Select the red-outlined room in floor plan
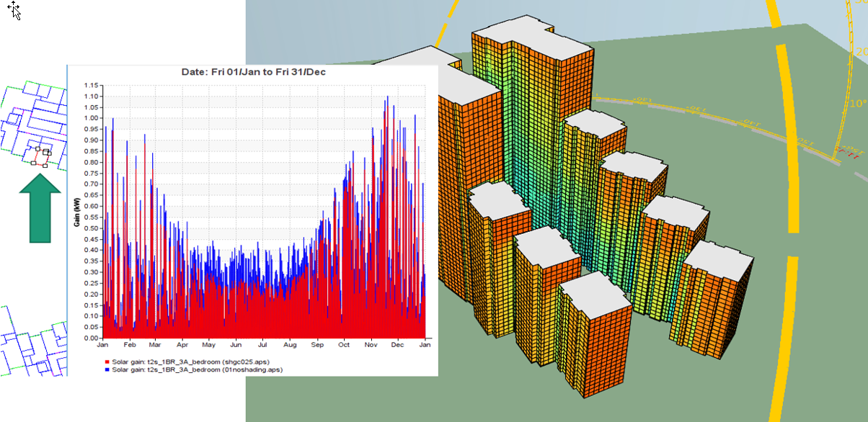 (43, 157)
